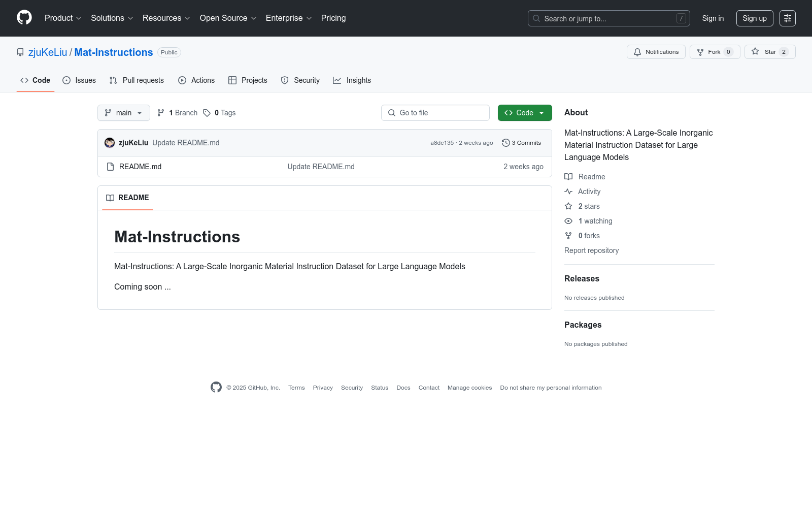Image resolution: width=812 pixels, height=508 pixels.
Task: Click the Go to file search field
Action: [435, 113]
